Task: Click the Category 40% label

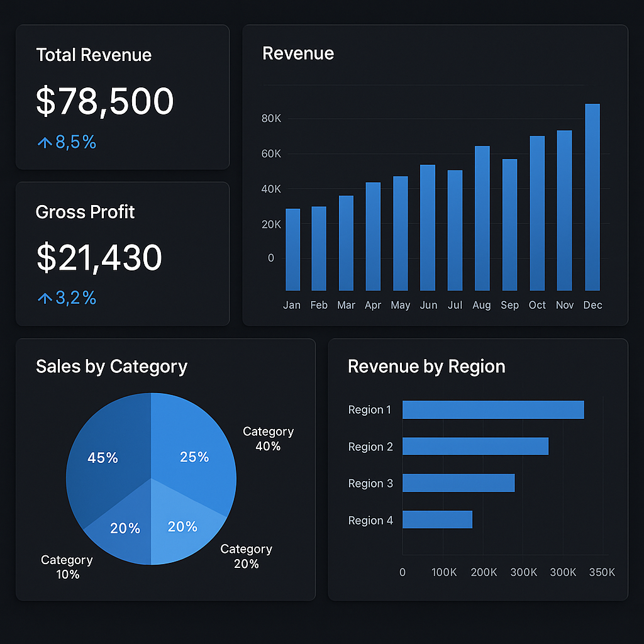Action: click(268, 438)
